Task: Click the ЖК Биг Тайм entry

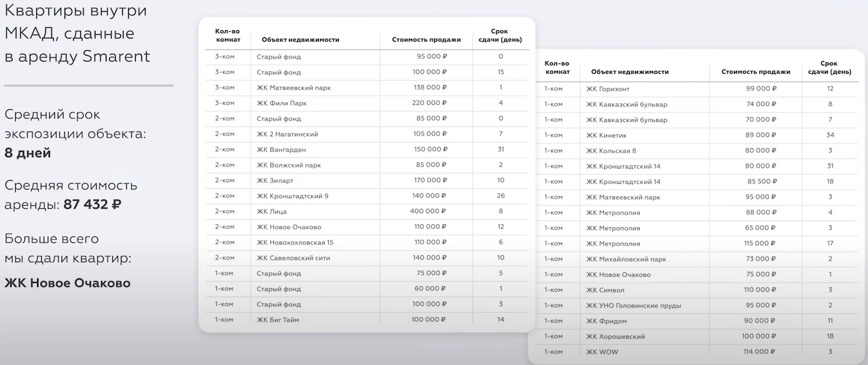Action: click(277, 320)
